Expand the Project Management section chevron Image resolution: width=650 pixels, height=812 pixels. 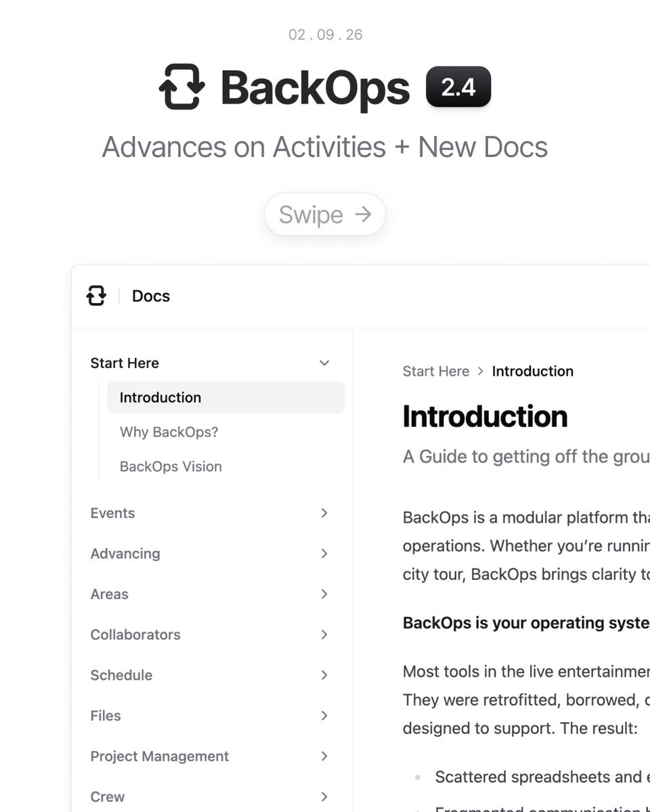click(x=324, y=757)
